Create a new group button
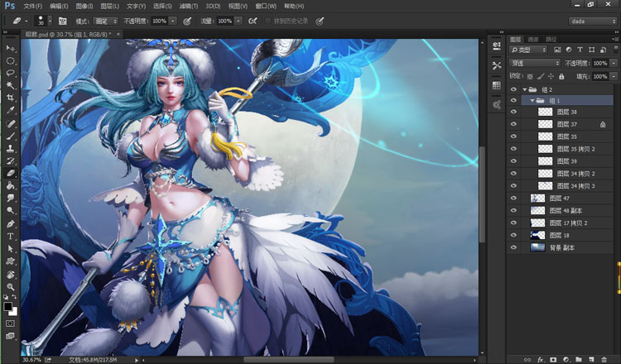 point(579,359)
